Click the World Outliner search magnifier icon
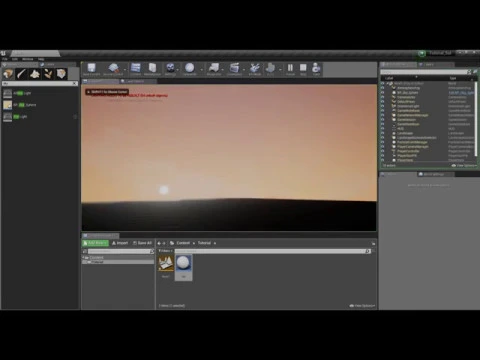 point(470,72)
